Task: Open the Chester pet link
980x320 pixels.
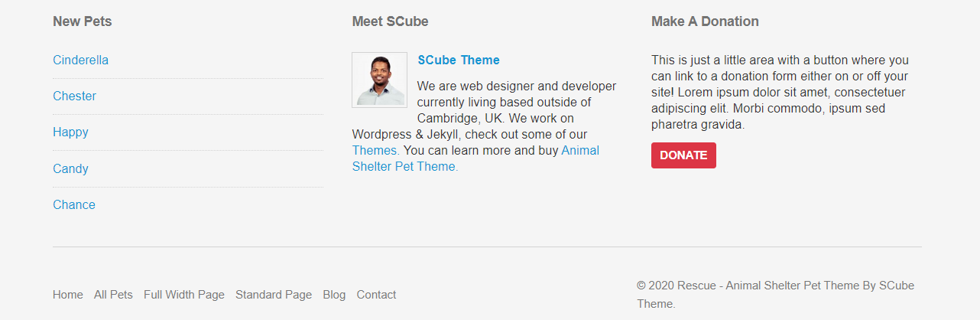Action: (74, 96)
